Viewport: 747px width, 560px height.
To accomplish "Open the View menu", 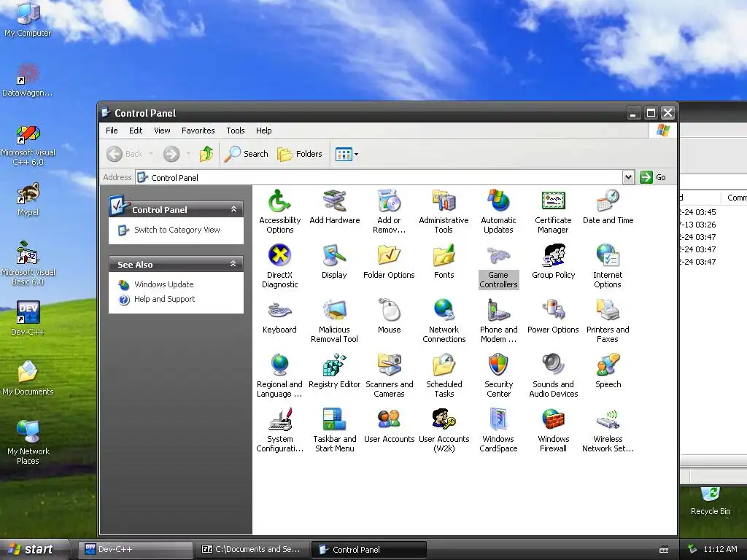I will [x=162, y=131].
